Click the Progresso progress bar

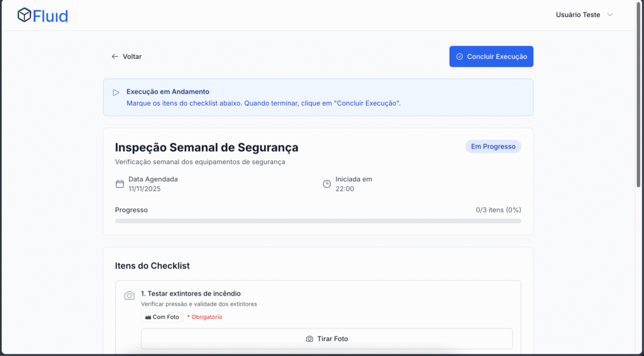tap(318, 221)
